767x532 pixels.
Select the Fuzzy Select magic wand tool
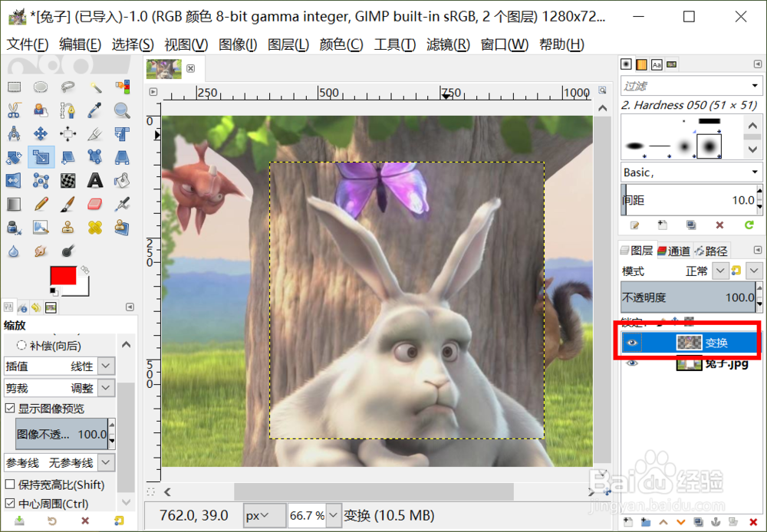click(x=95, y=87)
